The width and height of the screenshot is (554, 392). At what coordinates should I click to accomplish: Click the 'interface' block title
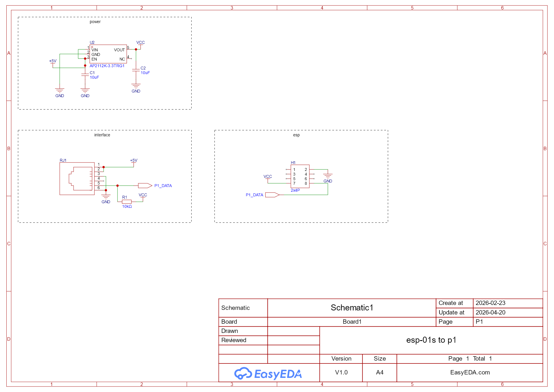[x=102, y=135]
